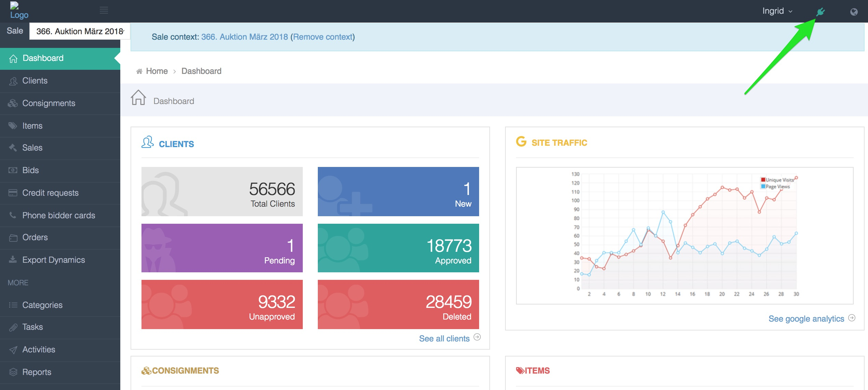Click the Items panel red tag icon

coord(520,371)
